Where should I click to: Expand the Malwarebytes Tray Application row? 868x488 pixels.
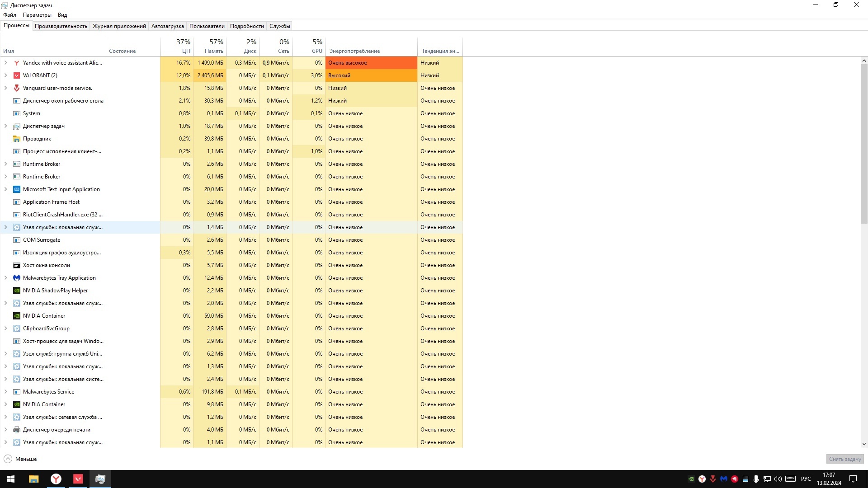5,278
